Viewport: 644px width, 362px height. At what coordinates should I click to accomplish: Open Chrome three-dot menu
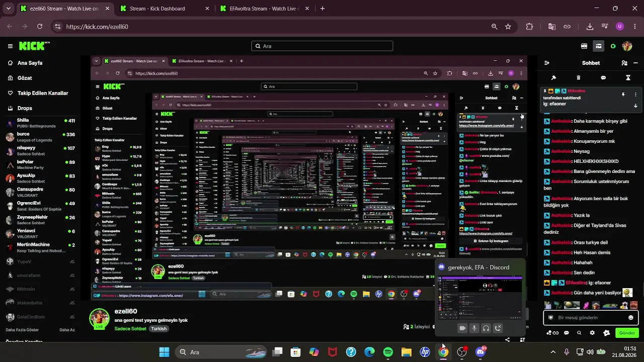click(634, 27)
